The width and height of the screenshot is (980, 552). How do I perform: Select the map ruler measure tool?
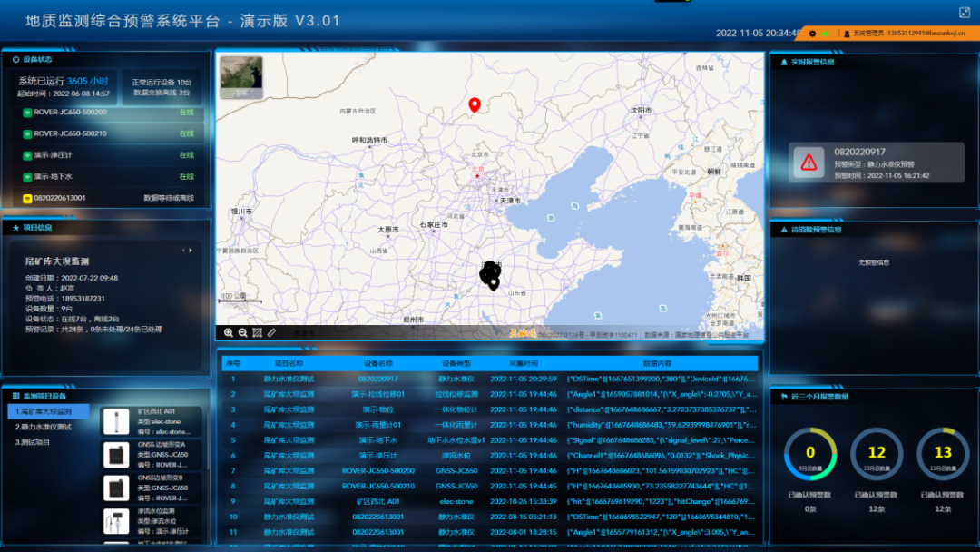pos(271,333)
